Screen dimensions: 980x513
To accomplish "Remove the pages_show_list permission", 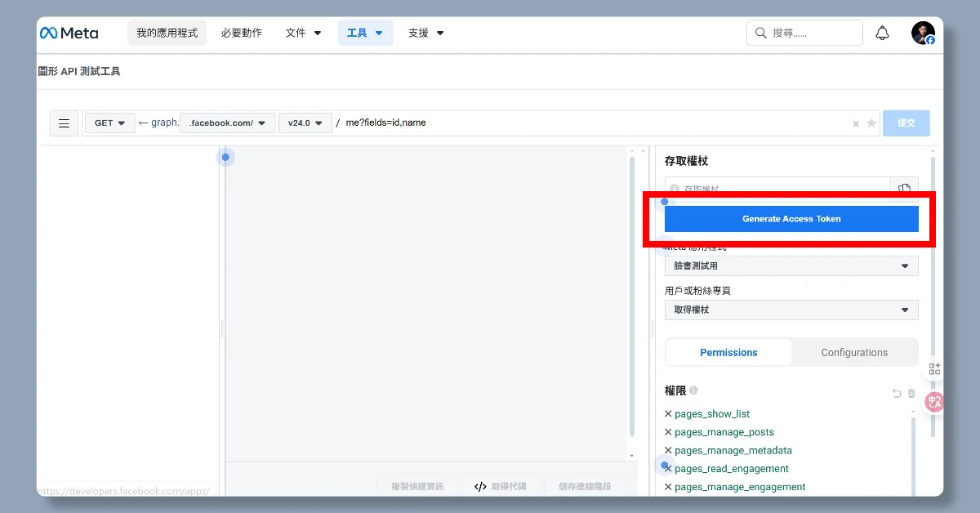I will tap(668, 414).
